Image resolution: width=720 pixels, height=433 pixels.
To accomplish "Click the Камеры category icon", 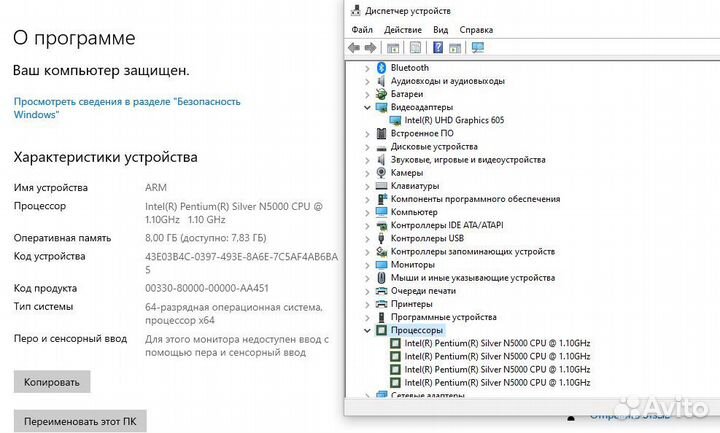I will point(381,173).
